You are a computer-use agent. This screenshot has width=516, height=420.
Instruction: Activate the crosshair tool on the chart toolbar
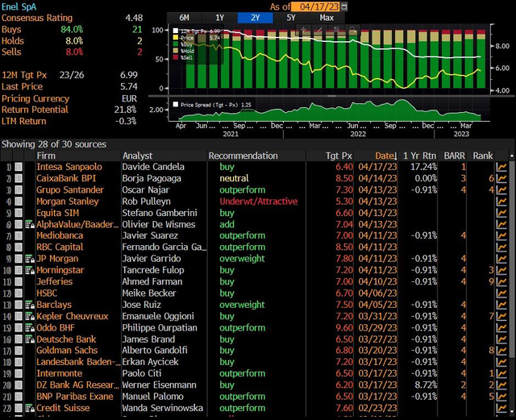pyautogui.click(x=303, y=30)
